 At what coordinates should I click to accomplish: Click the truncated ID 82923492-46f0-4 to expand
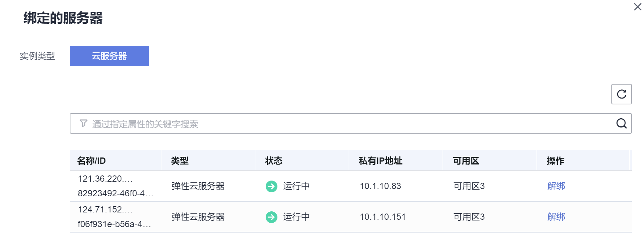tap(116, 194)
